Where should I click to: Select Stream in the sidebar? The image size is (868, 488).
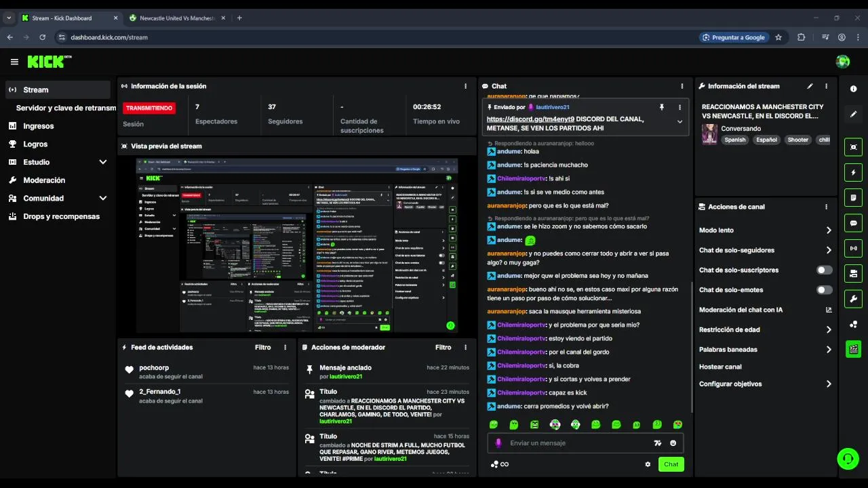tap(58, 89)
